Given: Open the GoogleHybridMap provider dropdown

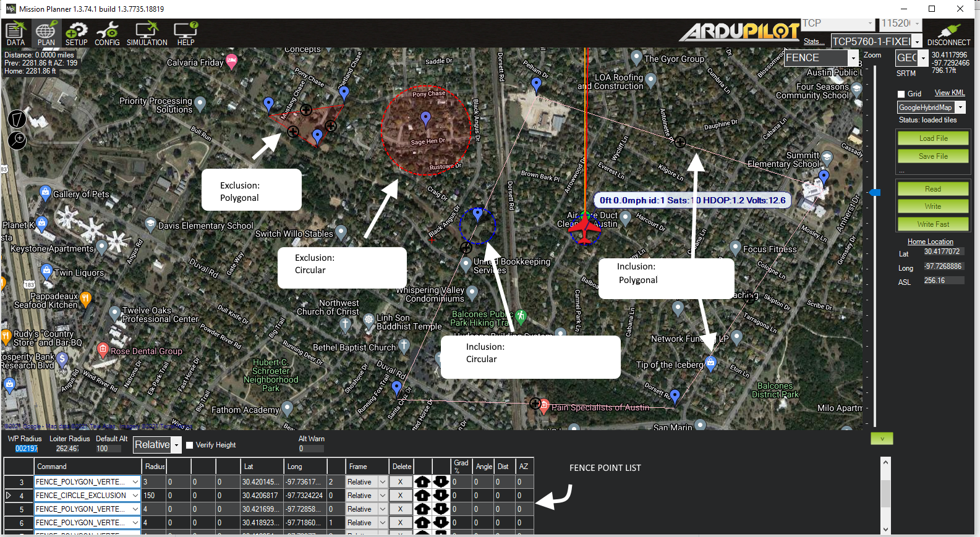Looking at the screenshot, I should (x=960, y=108).
